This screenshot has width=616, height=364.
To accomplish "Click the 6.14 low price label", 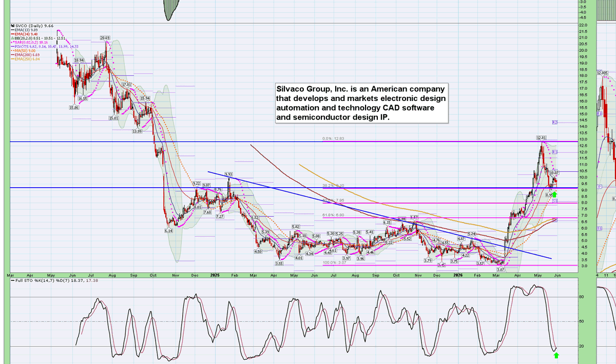I will tap(169, 231).
